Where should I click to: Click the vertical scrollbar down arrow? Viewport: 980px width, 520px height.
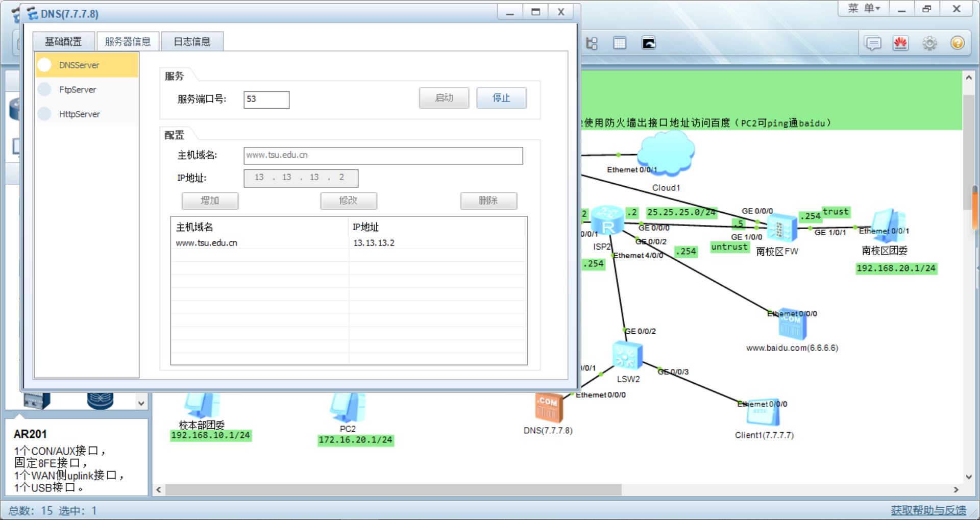tap(968, 477)
